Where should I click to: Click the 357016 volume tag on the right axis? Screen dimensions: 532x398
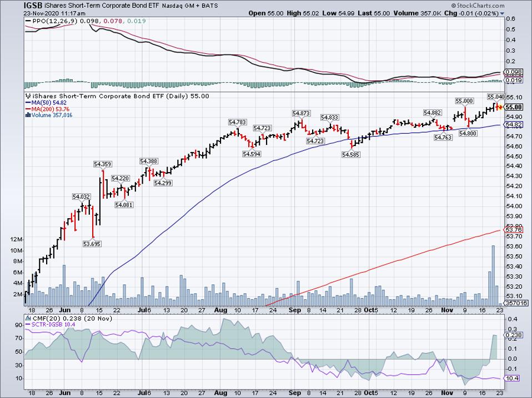pos(516,303)
